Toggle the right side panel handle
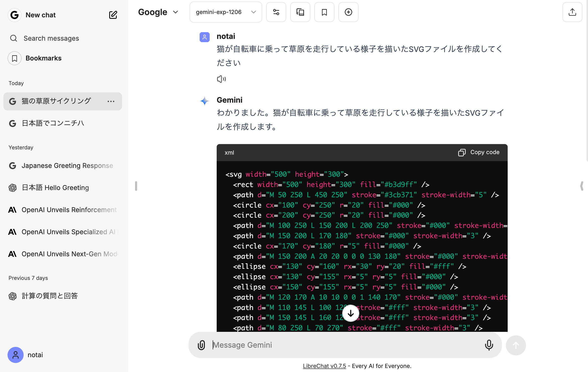 pyautogui.click(x=582, y=186)
